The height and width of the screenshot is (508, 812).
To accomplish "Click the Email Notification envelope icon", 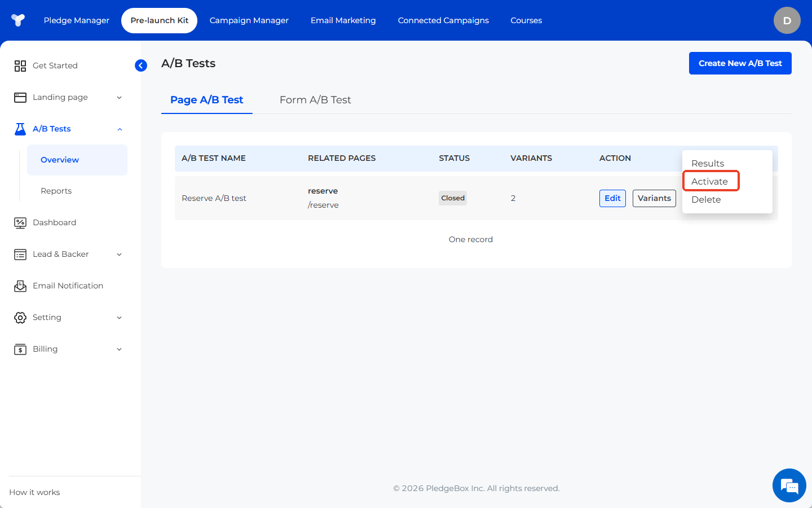I will pos(20,286).
